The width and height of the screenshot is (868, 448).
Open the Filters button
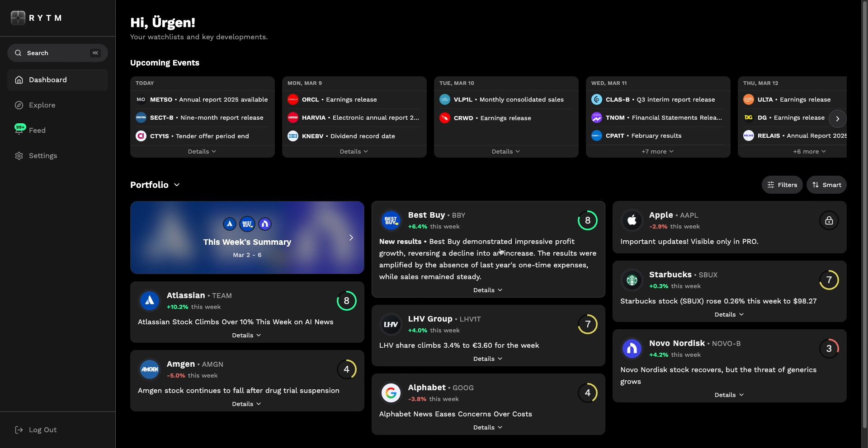tap(782, 185)
